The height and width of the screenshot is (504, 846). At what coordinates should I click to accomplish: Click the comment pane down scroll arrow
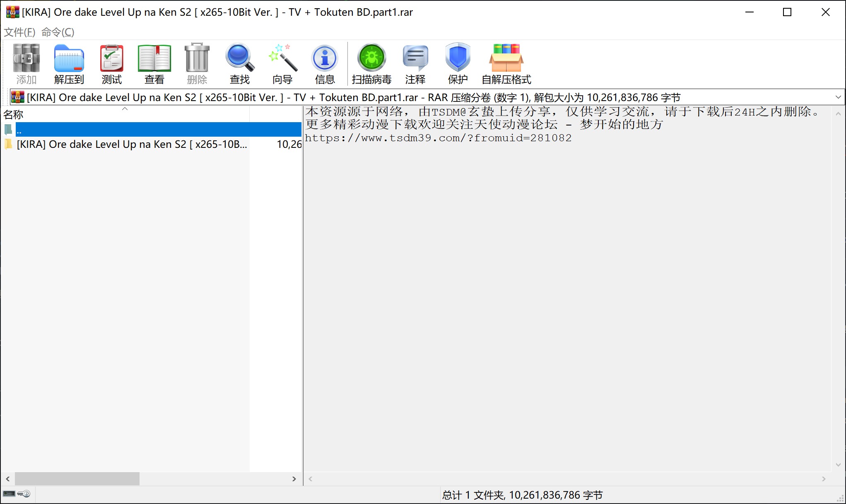(x=838, y=465)
